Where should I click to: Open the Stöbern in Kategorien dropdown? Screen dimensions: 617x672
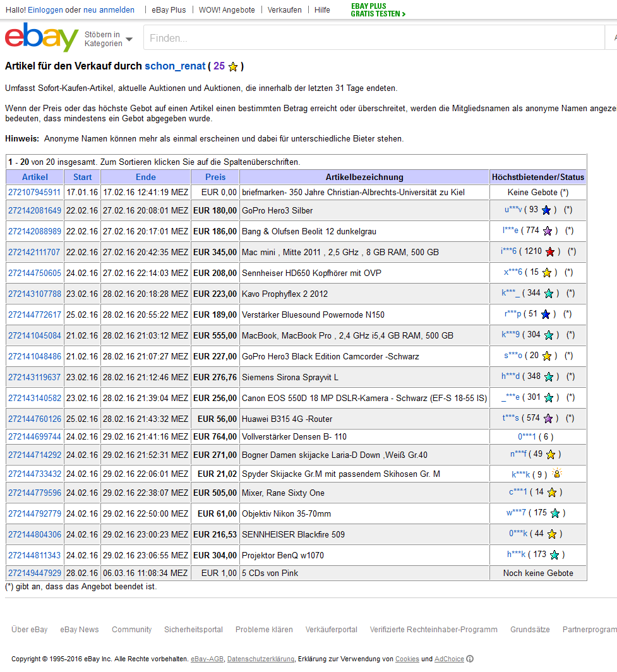click(109, 39)
